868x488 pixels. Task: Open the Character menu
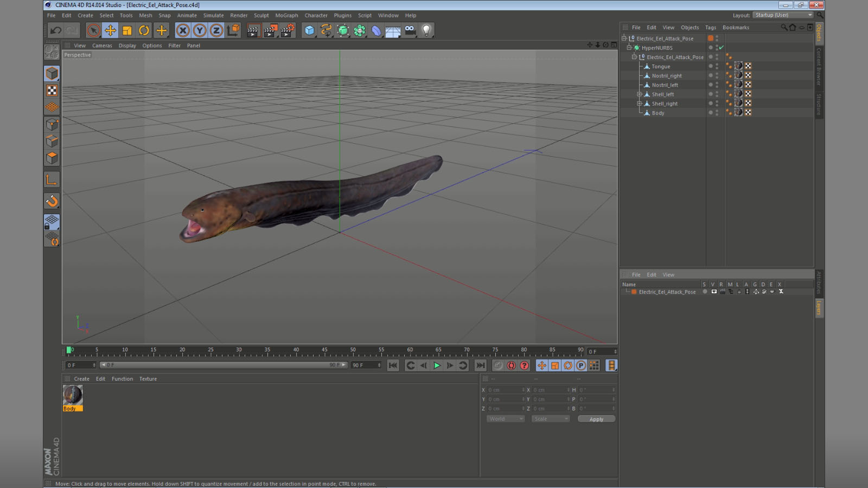click(316, 15)
